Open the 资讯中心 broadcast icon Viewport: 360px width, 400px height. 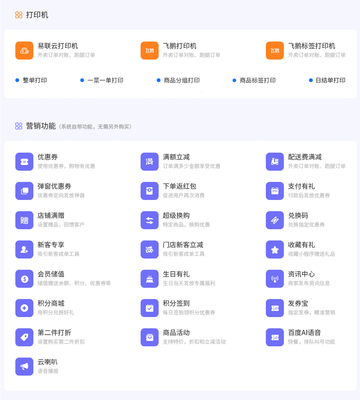coord(275,279)
